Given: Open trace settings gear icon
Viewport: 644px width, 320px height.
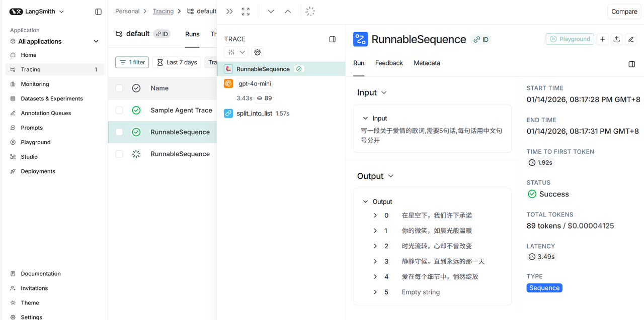Looking at the screenshot, I should (x=258, y=52).
